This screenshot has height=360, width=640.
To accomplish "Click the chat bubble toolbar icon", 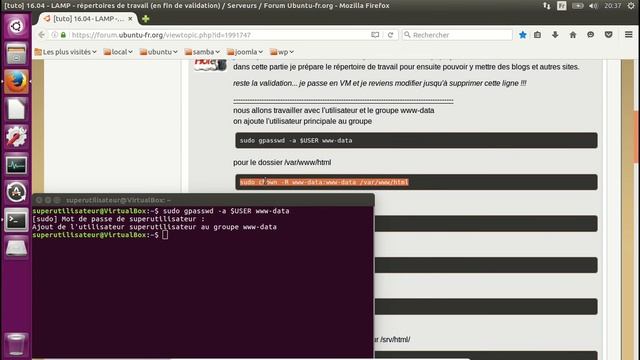I will pos(591,35).
